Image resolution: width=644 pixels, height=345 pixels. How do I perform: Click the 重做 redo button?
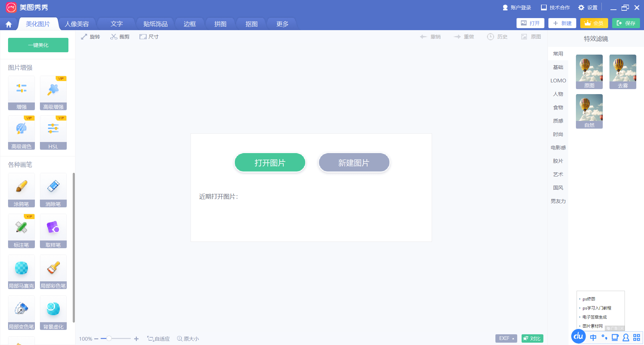[464, 37]
